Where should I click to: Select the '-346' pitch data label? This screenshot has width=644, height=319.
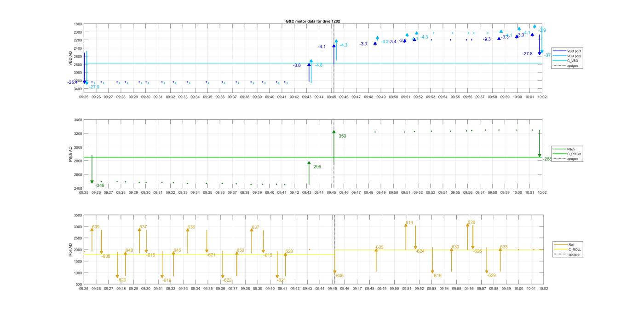100,186
